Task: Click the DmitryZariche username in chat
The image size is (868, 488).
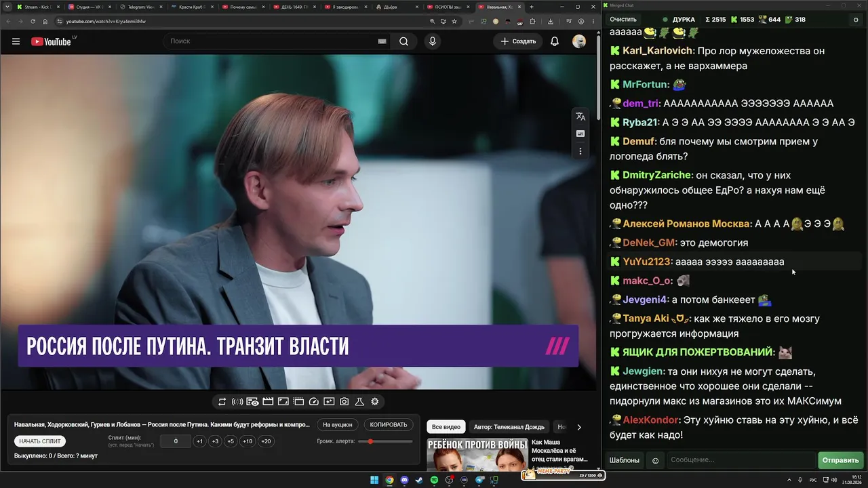Action: (656, 175)
